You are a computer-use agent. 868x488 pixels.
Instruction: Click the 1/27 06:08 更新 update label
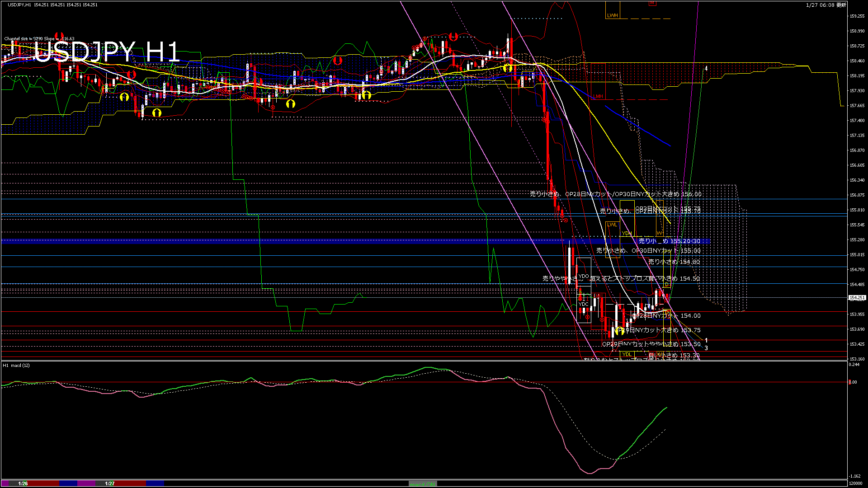pyautogui.click(x=826, y=5)
